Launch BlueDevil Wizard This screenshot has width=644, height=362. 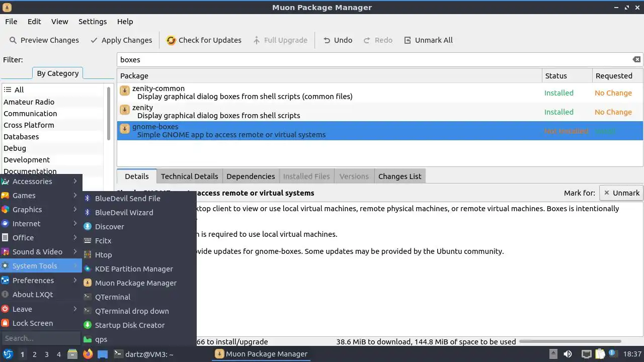[x=139, y=213]
